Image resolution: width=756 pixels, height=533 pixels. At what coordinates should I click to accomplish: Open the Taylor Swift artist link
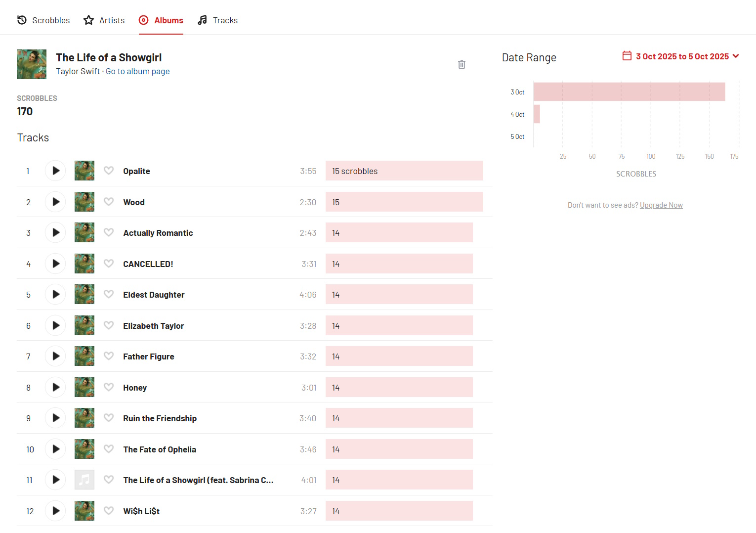[78, 71]
